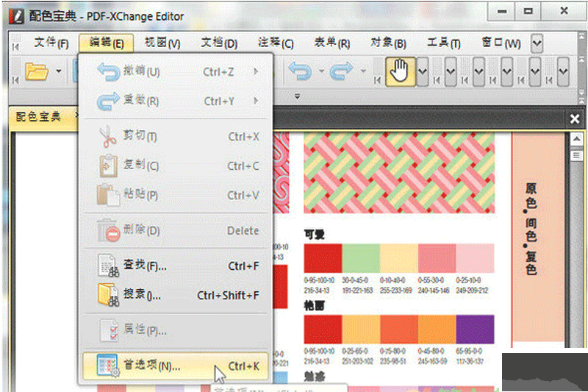Expand the toolbar redo history dropdown

point(363,71)
